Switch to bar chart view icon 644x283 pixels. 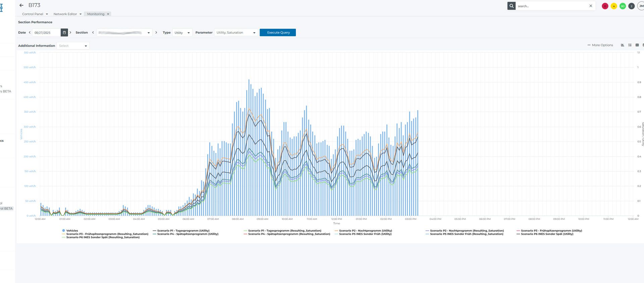(x=623, y=45)
